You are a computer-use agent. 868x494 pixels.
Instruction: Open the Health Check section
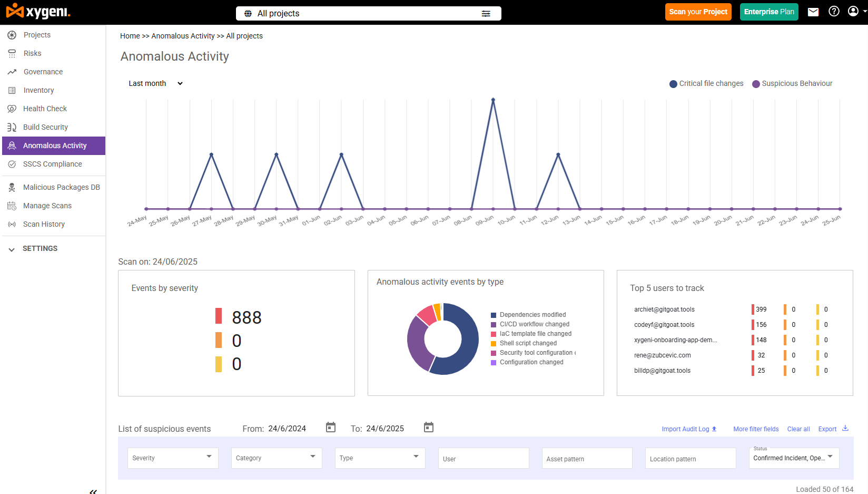[x=45, y=109]
